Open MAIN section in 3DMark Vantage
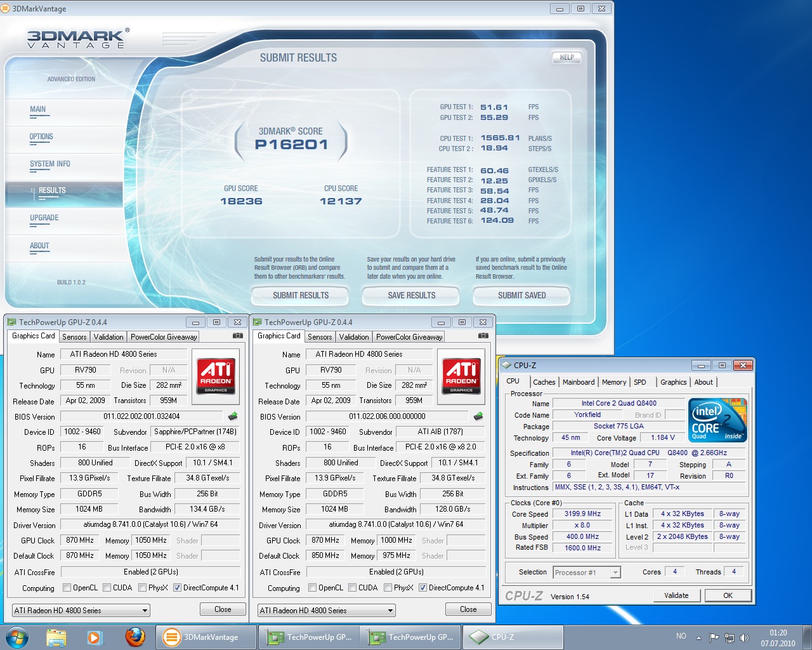The image size is (812, 650). (38, 109)
